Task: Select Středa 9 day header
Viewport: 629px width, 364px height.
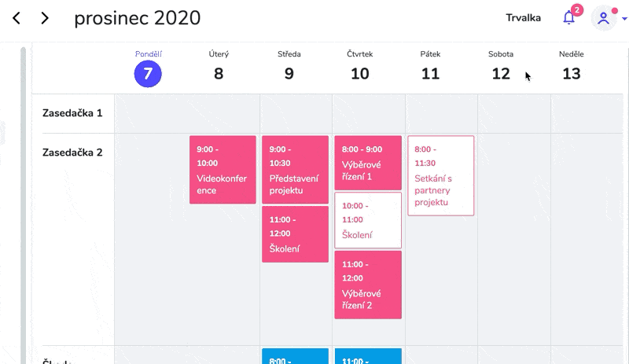Action: point(289,68)
